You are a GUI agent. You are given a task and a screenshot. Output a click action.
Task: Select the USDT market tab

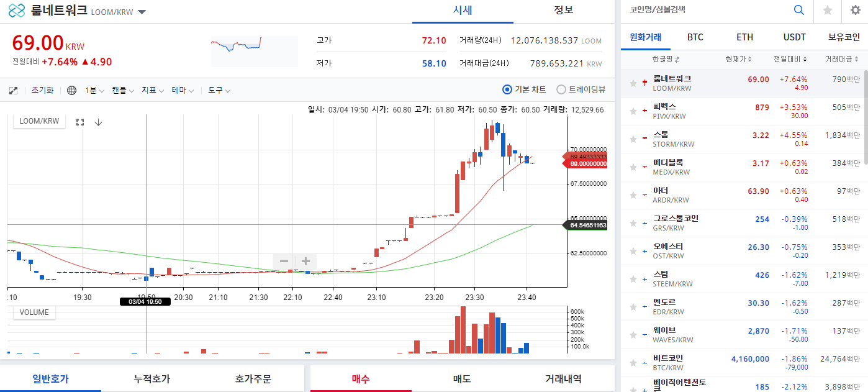794,37
